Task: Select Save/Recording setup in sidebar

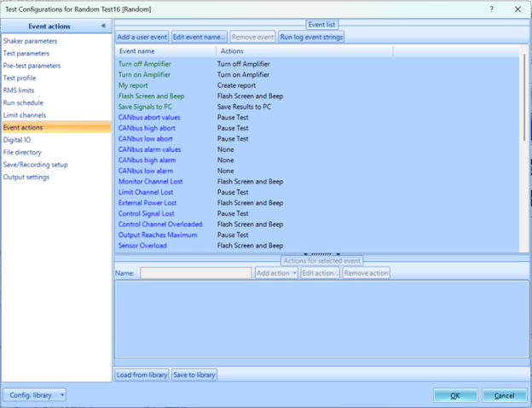Action: pos(36,165)
